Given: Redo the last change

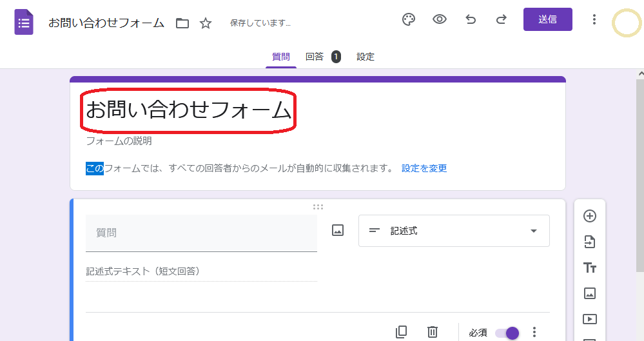Looking at the screenshot, I should (501, 19).
